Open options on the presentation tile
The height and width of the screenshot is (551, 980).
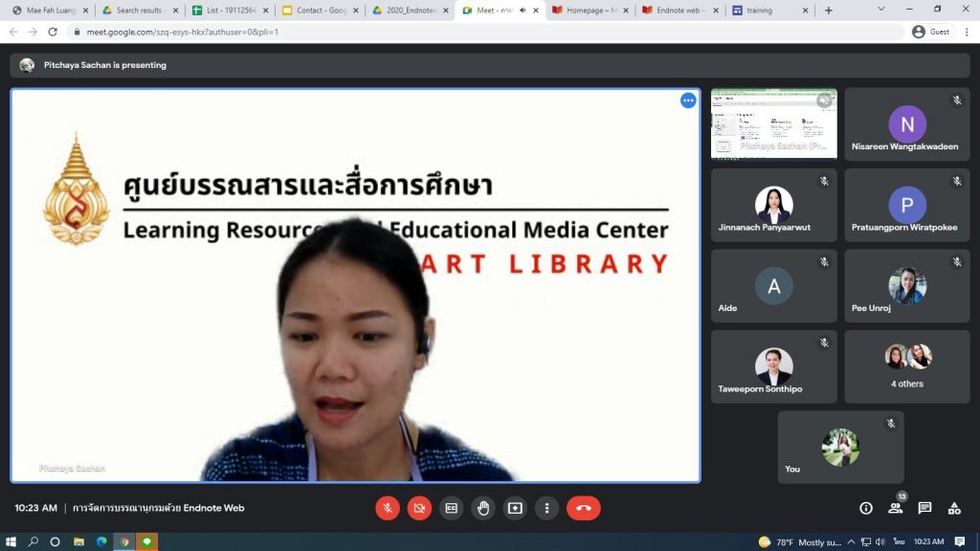click(x=688, y=100)
